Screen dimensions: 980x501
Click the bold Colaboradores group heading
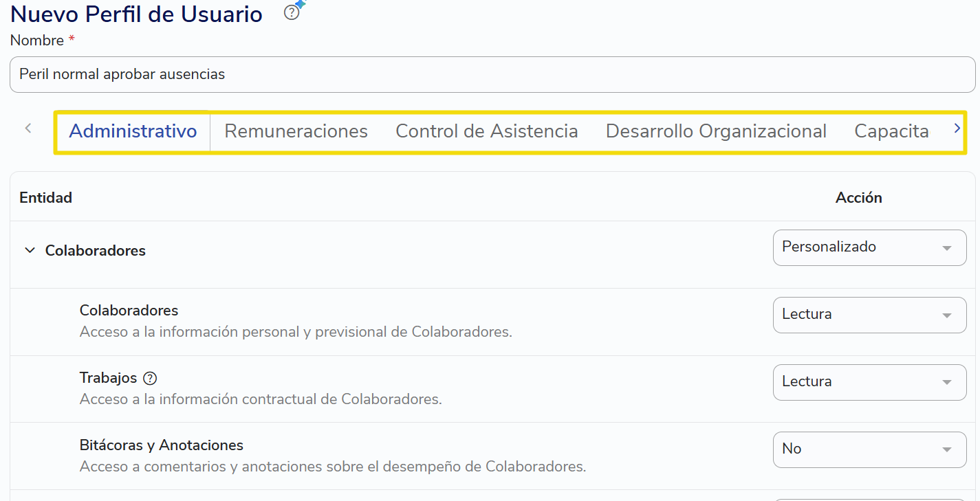point(96,251)
